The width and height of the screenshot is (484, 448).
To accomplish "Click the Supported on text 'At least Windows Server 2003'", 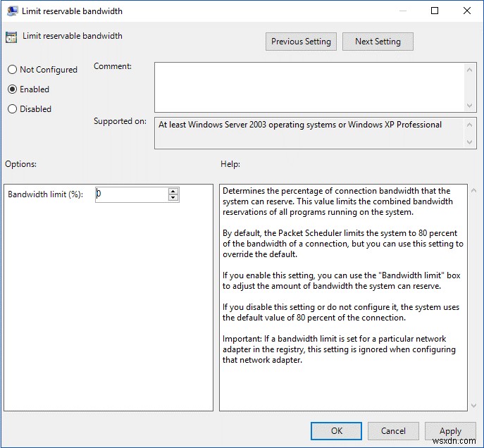I will point(300,125).
